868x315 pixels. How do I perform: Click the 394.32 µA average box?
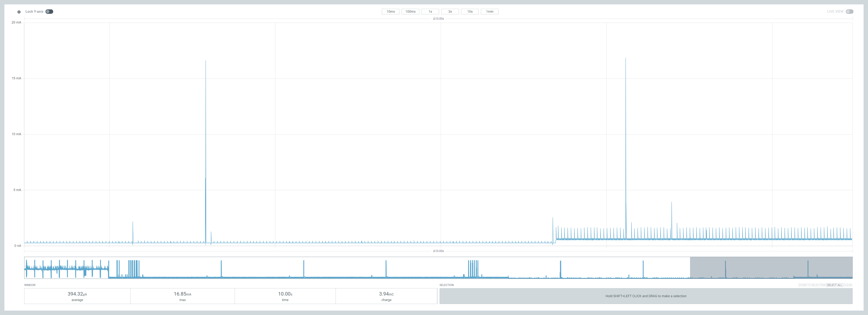coord(77,296)
